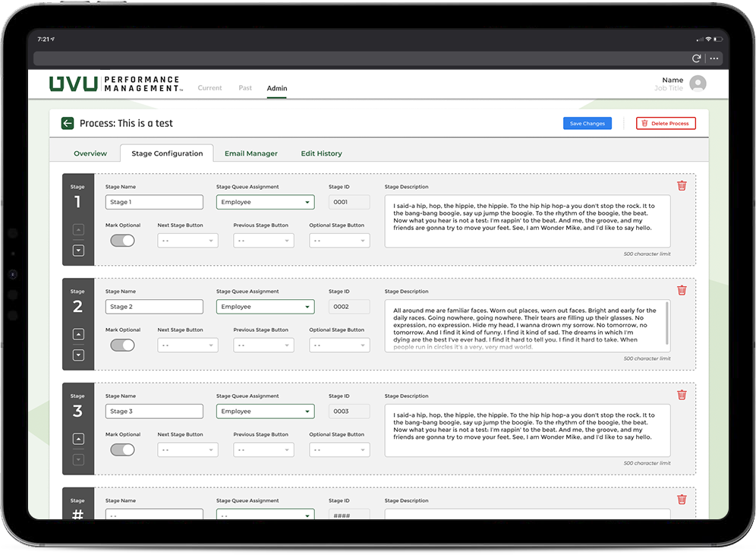Viewport: 756px width, 555px height.
Task: Open Stage 3 Optional Stage Button dropdown
Action: pos(339,450)
